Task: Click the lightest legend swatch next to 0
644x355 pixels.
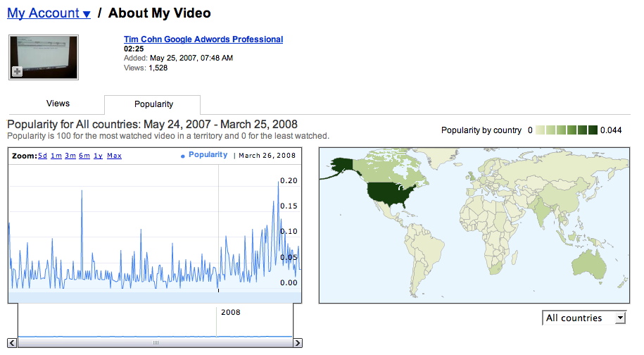Action: click(541, 130)
